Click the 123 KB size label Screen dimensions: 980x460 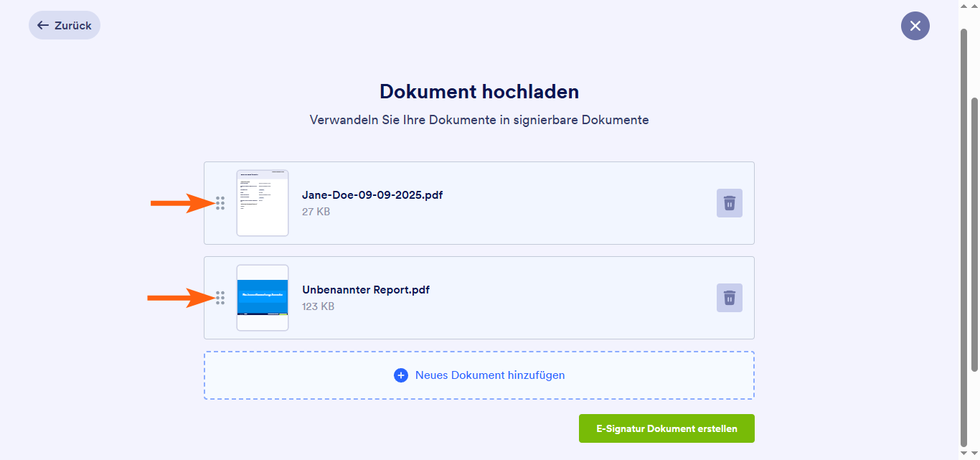tap(318, 306)
